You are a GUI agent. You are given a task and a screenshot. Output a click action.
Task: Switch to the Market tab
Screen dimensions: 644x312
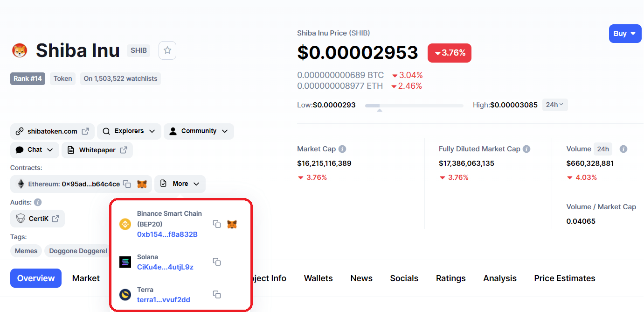[86, 278]
